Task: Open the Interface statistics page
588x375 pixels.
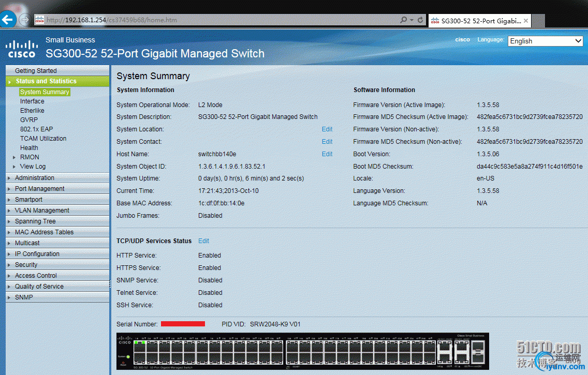Action: (x=32, y=101)
